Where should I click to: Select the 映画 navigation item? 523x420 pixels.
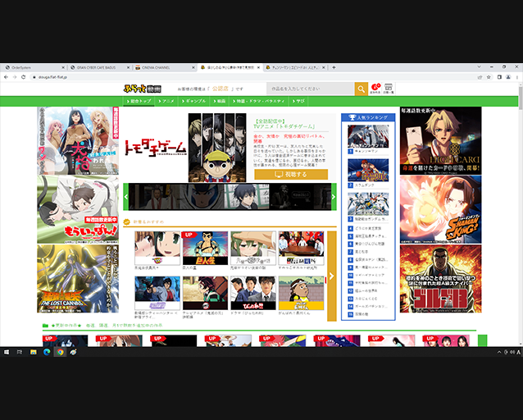(x=220, y=101)
